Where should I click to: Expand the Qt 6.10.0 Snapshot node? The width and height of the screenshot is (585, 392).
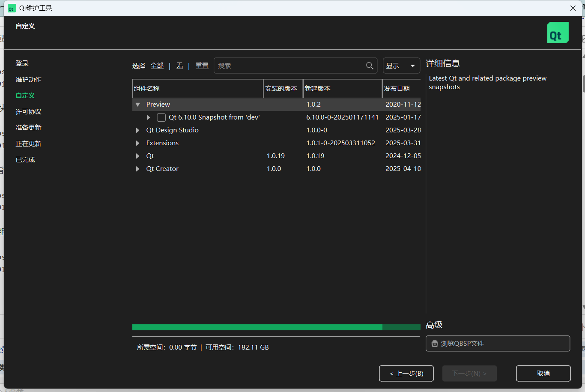coord(148,117)
